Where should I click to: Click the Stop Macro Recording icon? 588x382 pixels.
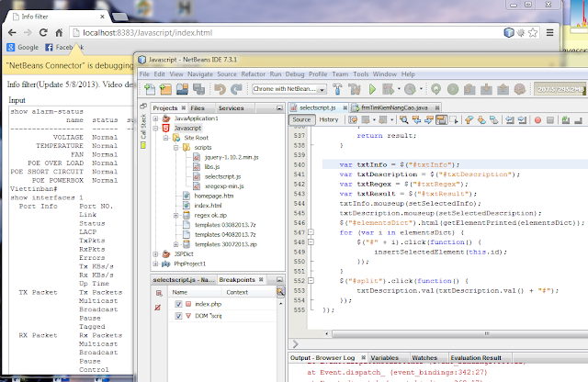550,120
